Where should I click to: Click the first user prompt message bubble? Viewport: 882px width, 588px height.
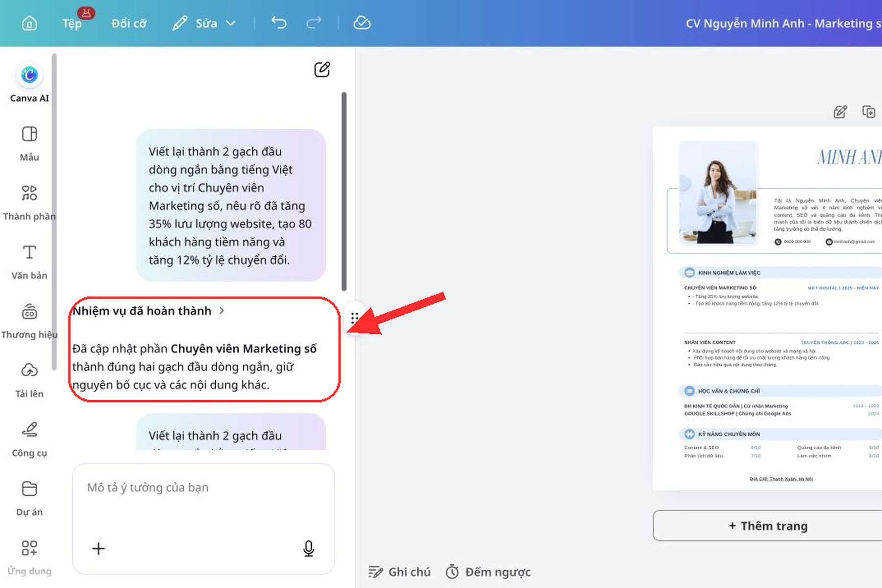(231, 205)
